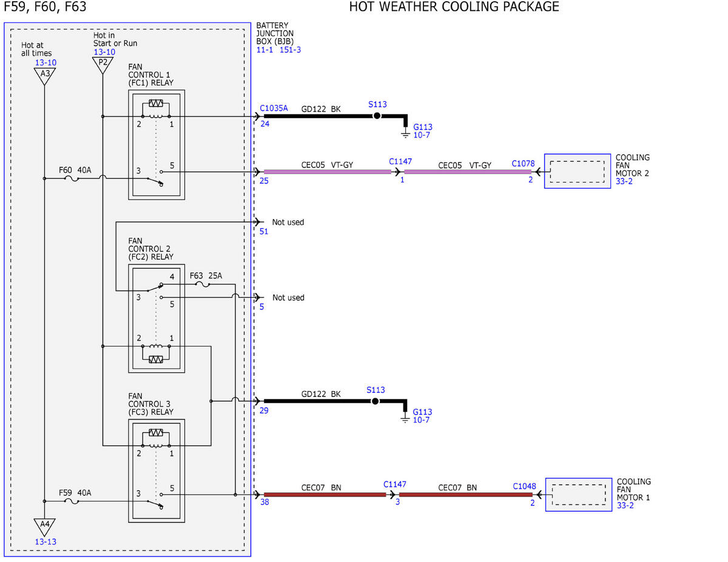
Task: Click the 'Hot at all times' label
Action: [x=36, y=49]
